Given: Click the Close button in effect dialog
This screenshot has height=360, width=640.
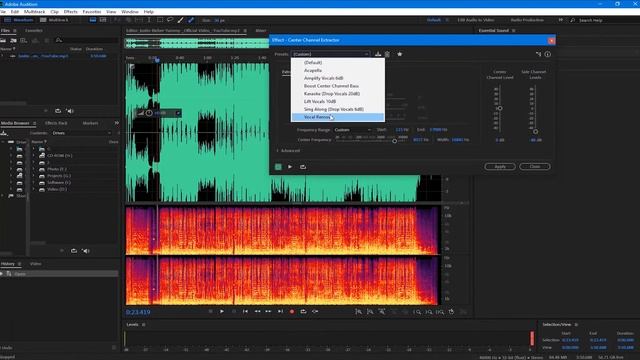Looking at the screenshot, I should click(535, 167).
